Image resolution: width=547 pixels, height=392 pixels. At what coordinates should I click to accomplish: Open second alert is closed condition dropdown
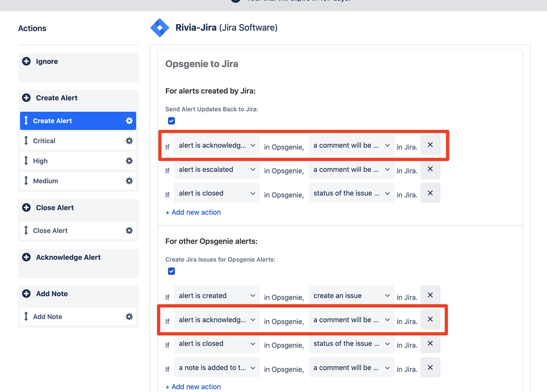217,343
